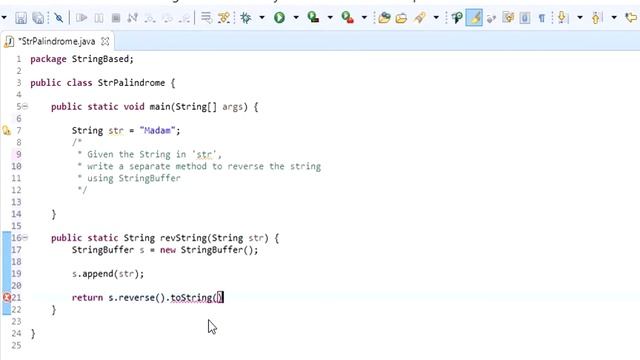Click the Disconnect debug icon

click(x=133, y=18)
